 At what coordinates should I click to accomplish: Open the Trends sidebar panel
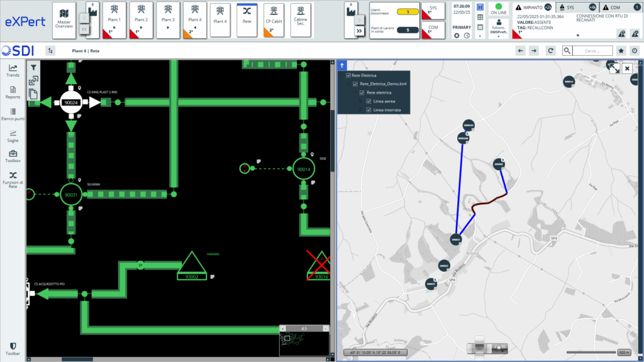13,70
